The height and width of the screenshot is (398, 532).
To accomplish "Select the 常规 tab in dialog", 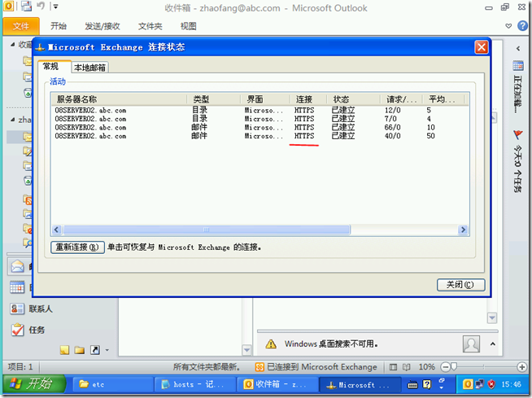I will (51, 67).
